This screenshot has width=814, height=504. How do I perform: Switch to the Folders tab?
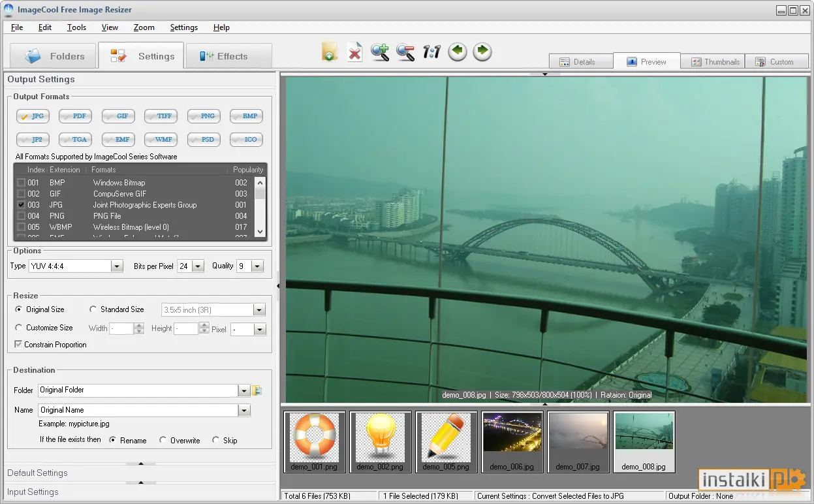click(x=54, y=56)
